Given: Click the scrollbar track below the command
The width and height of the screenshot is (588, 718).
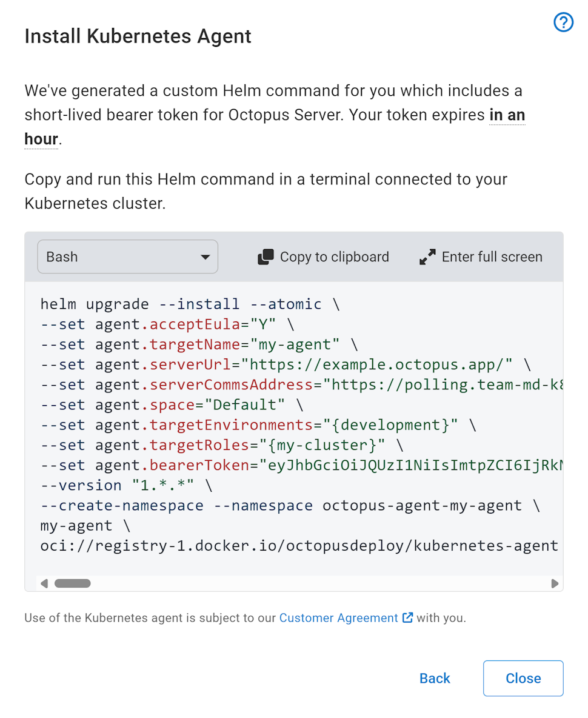Looking at the screenshot, I should 303,583.
